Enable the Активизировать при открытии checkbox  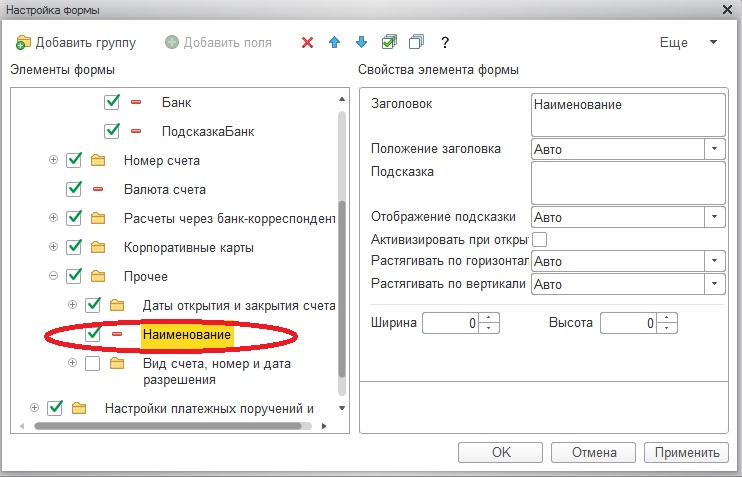[540, 239]
